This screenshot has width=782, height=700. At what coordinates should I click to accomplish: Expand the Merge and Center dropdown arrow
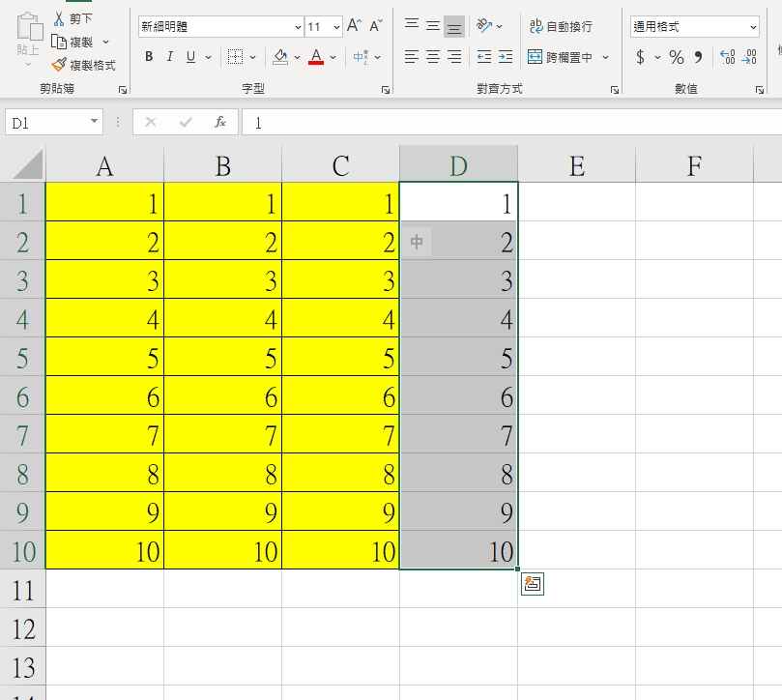[605, 57]
